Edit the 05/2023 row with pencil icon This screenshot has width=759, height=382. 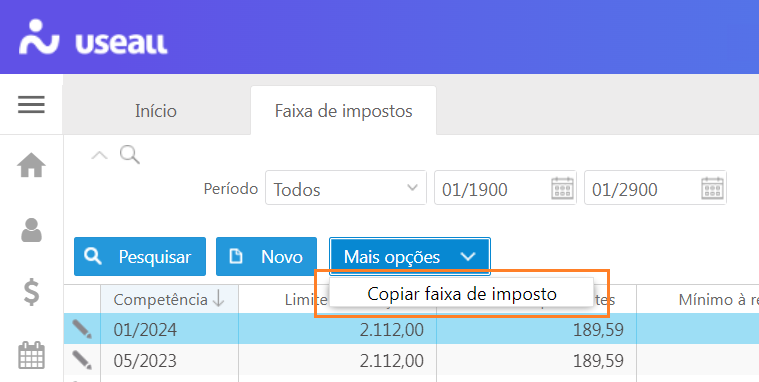click(82, 360)
